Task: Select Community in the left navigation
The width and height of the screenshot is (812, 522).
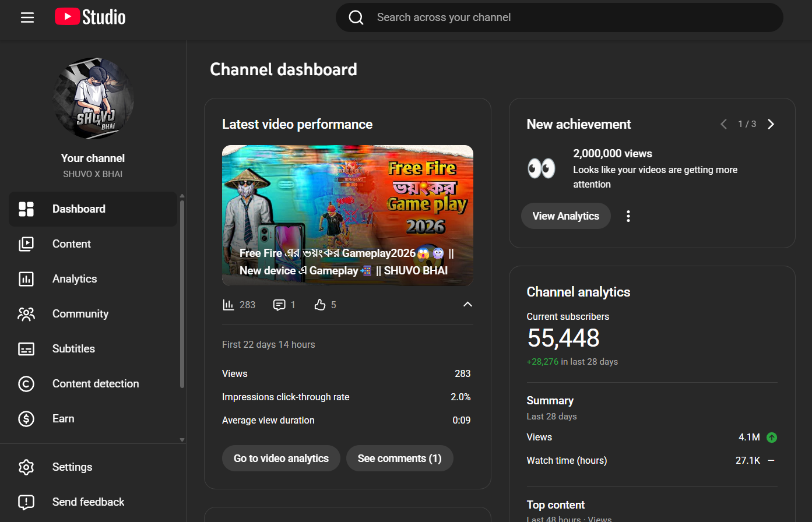Action: click(x=80, y=314)
